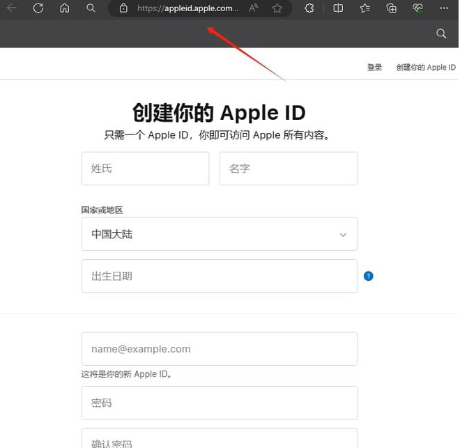
Task: Add page to favorites star icon
Action: tap(277, 8)
